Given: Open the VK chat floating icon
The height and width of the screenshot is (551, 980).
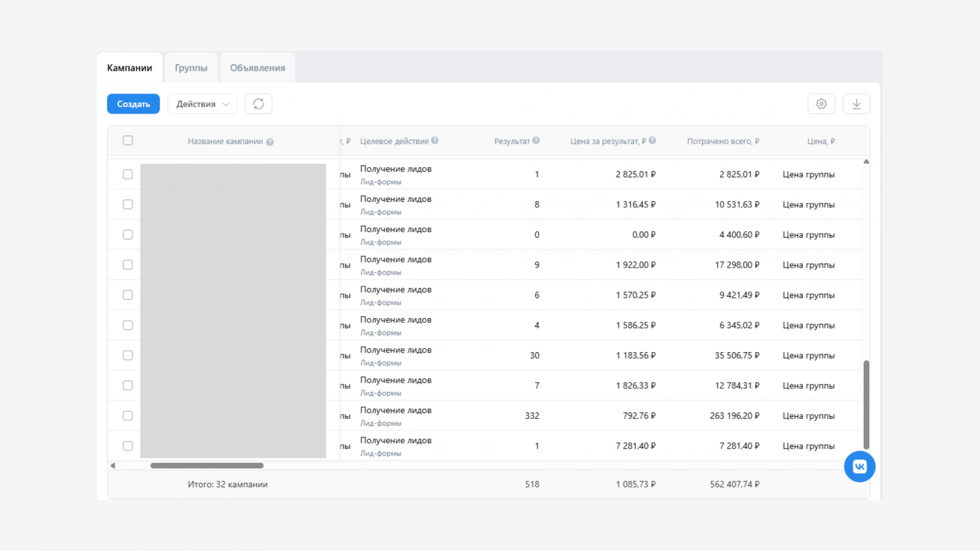Looking at the screenshot, I should (x=859, y=467).
